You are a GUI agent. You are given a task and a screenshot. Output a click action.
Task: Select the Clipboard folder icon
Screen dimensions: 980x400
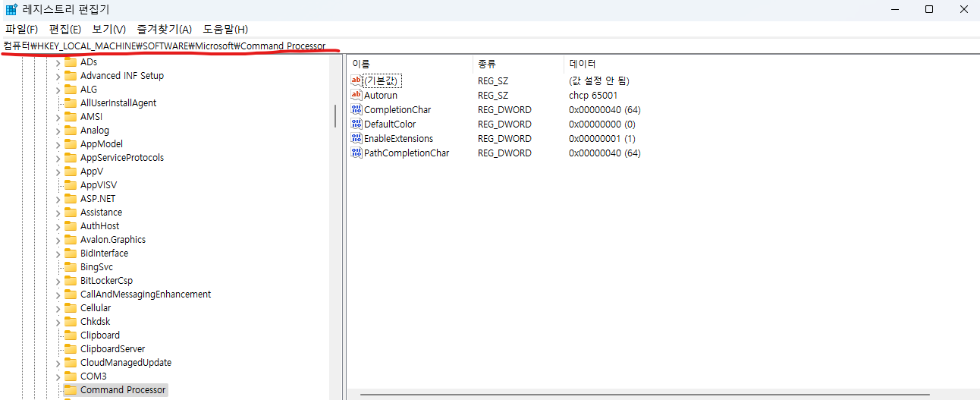click(x=71, y=335)
